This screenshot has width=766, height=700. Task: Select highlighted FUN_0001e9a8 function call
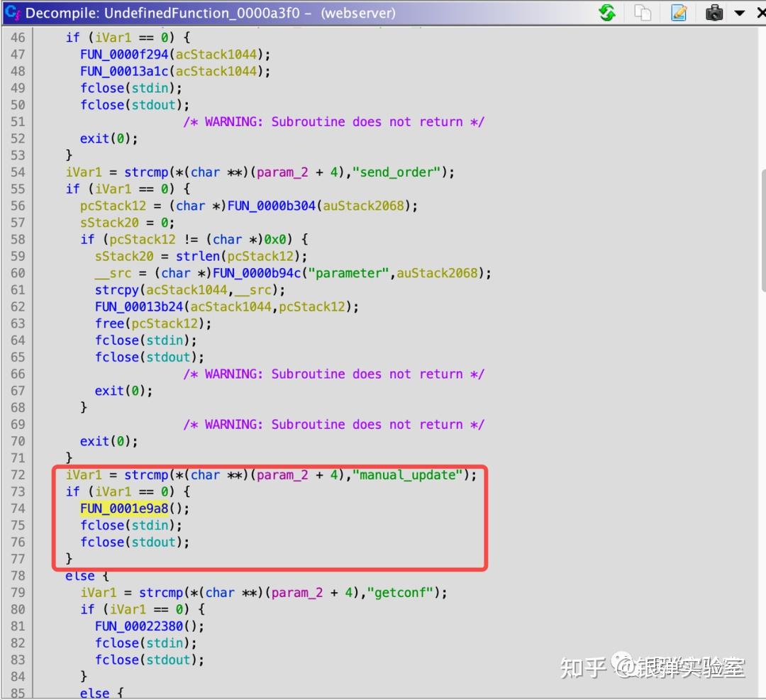tap(124, 509)
